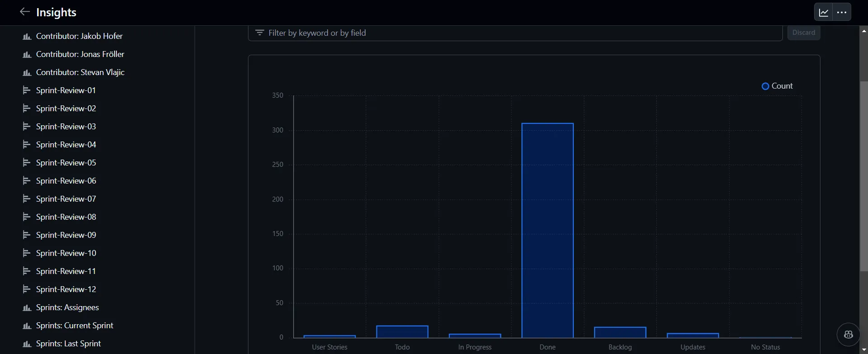Open the three-dot more options menu
The height and width of the screenshot is (354, 868).
(x=842, y=12)
